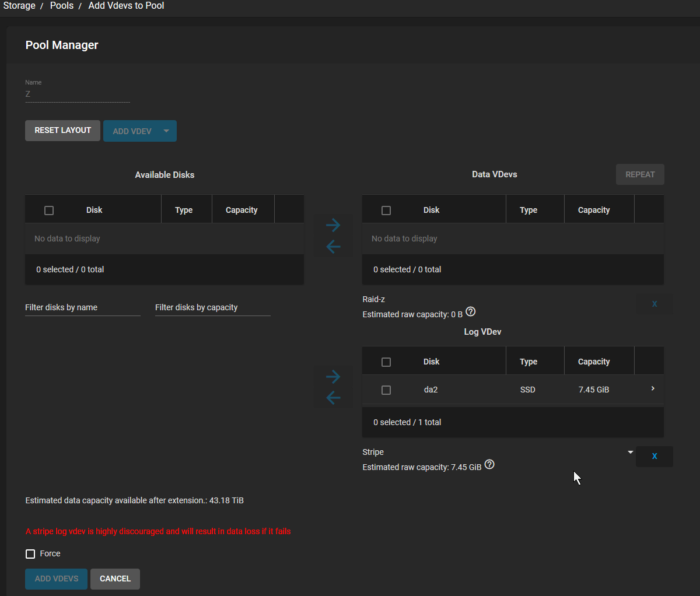Check the da2 disk row checkbox
The height and width of the screenshot is (596, 700).
(386, 390)
